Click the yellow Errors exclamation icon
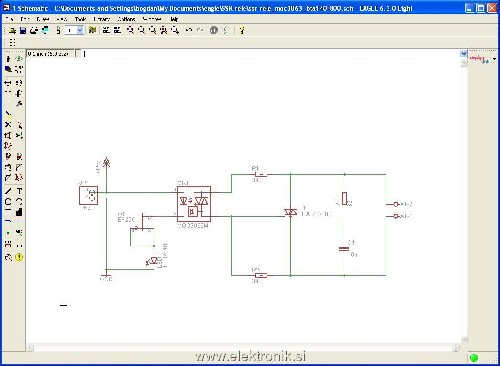Viewport: 500px width, 366px height. click(19, 257)
